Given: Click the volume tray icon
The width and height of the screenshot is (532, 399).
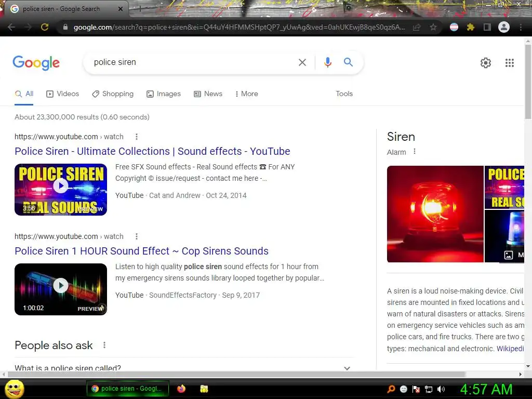Looking at the screenshot, I should point(441,389).
